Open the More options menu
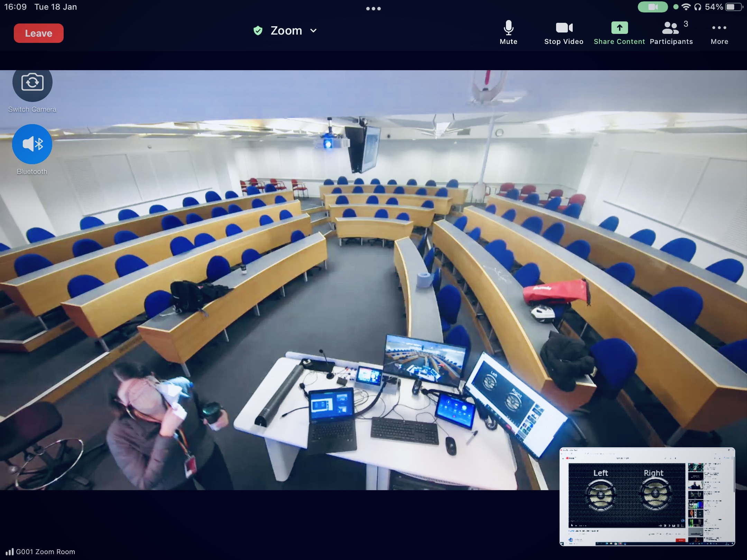The height and width of the screenshot is (560, 747). [x=719, y=32]
